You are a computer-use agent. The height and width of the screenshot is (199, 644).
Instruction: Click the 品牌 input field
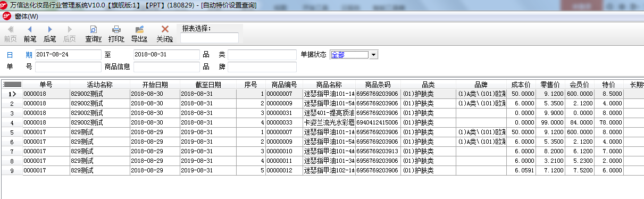tap(262, 67)
